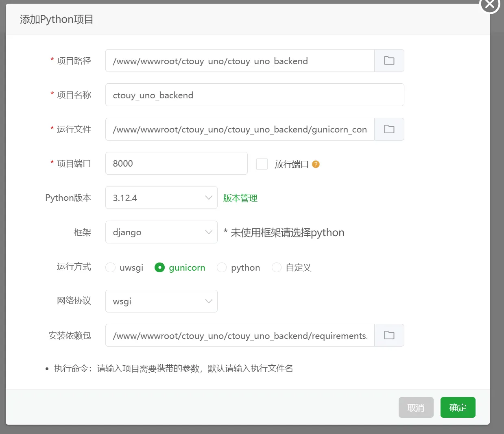This screenshot has width=504, height=434.
Task: Open the 版本管理 link
Action: coord(240,198)
